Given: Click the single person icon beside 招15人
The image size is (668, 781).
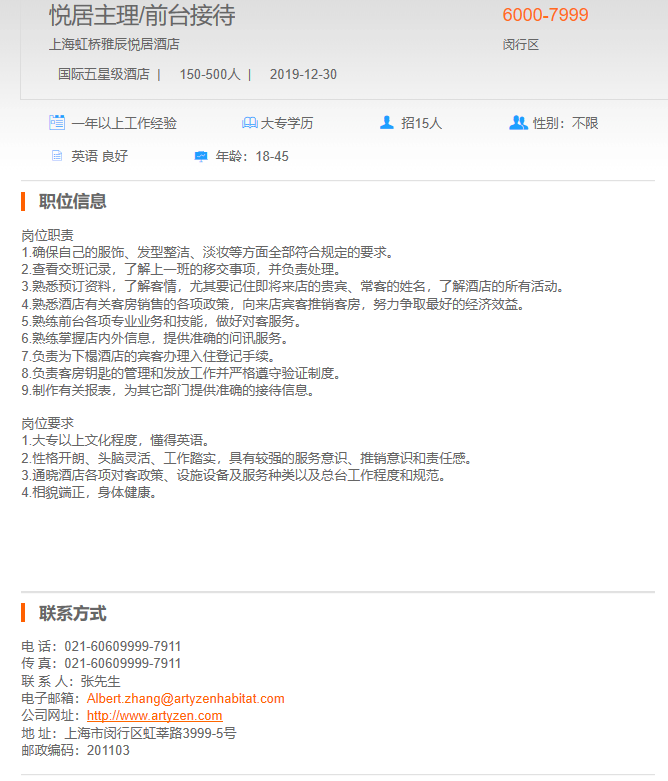Looking at the screenshot, I should coord(387,123).
